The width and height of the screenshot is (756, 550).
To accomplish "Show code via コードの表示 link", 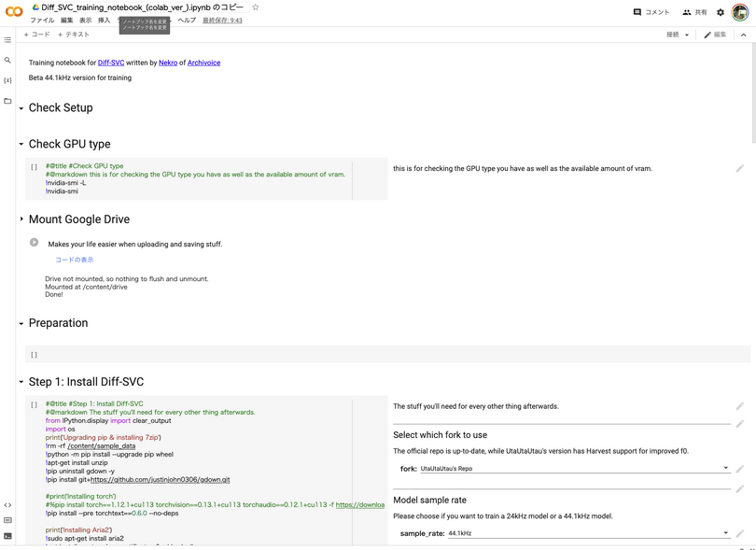I will point(75,260).
